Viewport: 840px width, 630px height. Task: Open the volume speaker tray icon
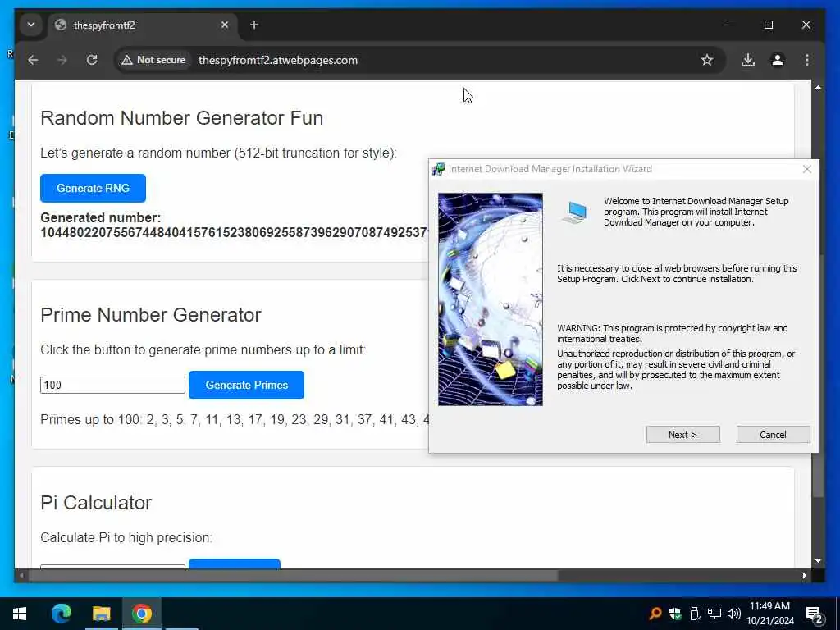click(x=734, y=614)
